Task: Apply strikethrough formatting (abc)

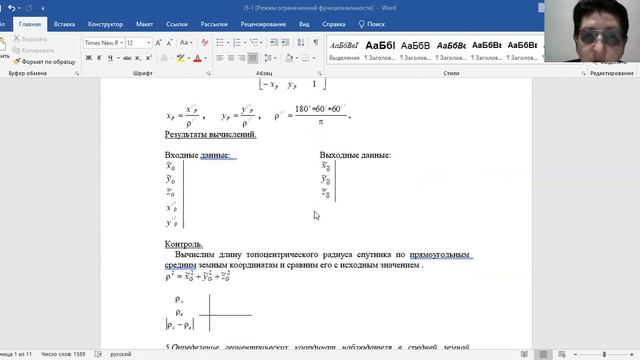Action: pos(127,58)
